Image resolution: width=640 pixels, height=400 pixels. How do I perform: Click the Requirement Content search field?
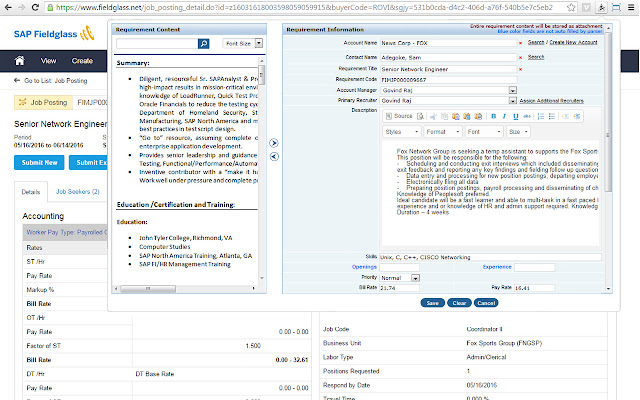(157, 43)
